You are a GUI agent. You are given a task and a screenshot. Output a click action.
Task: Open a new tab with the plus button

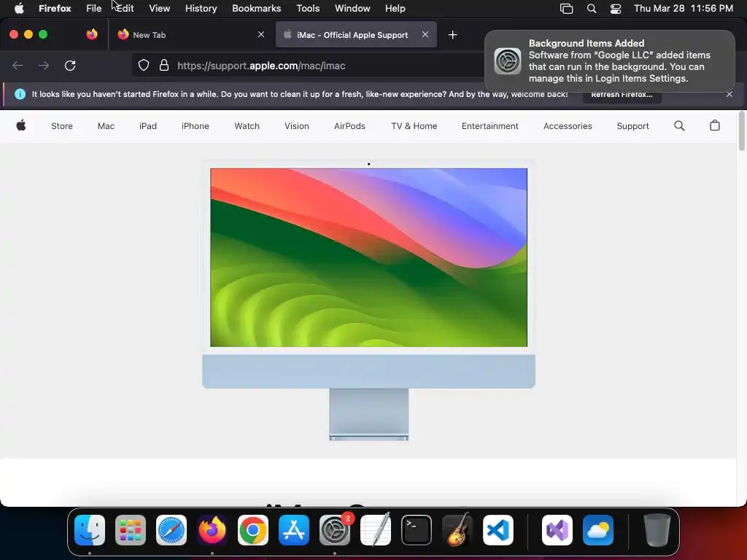(452, 35)
